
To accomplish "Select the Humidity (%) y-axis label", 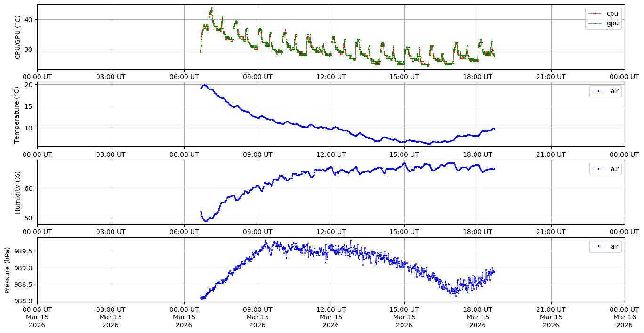I will [x=18, y=192].
